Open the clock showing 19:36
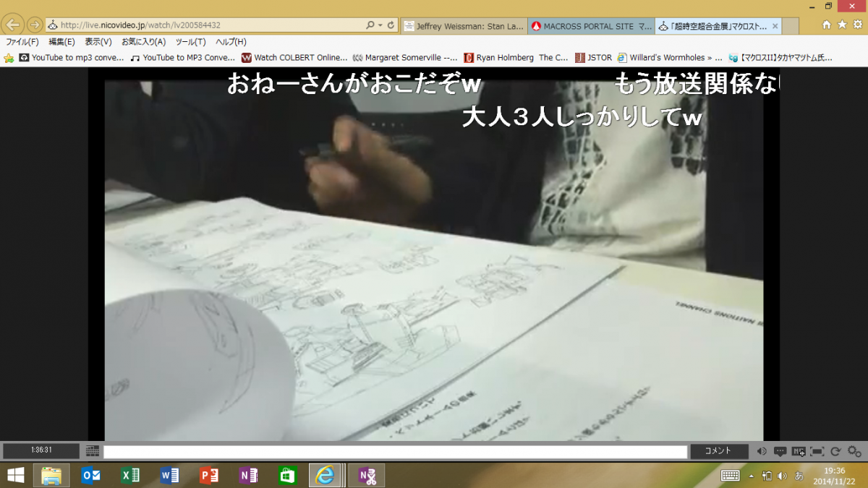Image resolution: width=868 pixels, height=488 pixels. [835, 475]
